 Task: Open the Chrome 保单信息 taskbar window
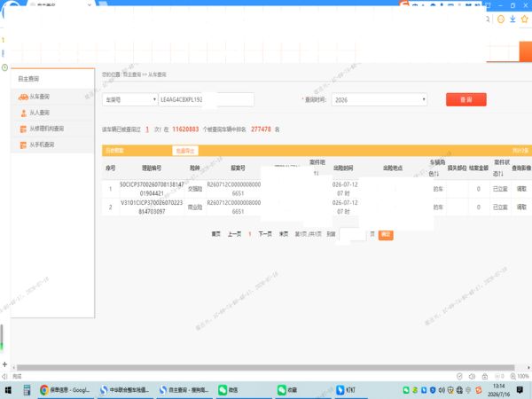tap(65, 390)
